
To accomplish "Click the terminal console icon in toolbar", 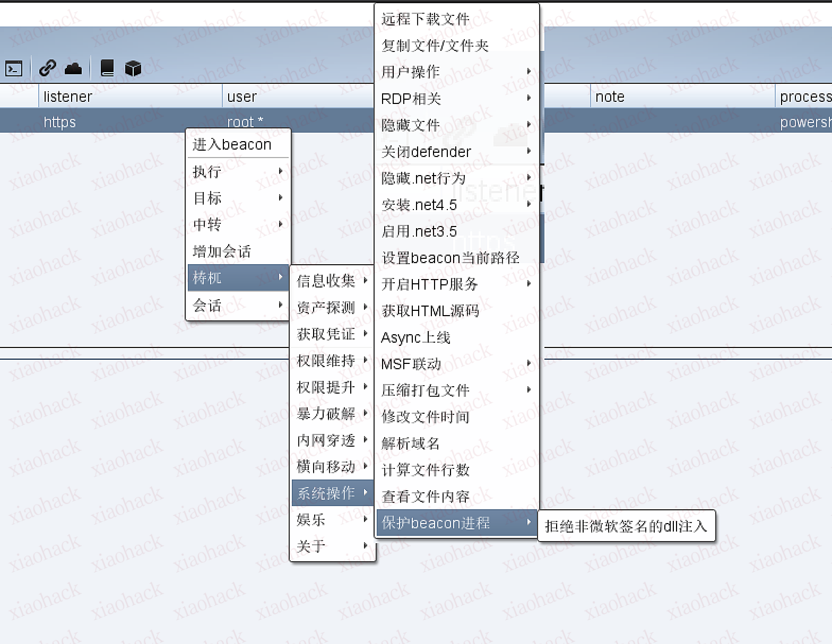I will point(14,68).
